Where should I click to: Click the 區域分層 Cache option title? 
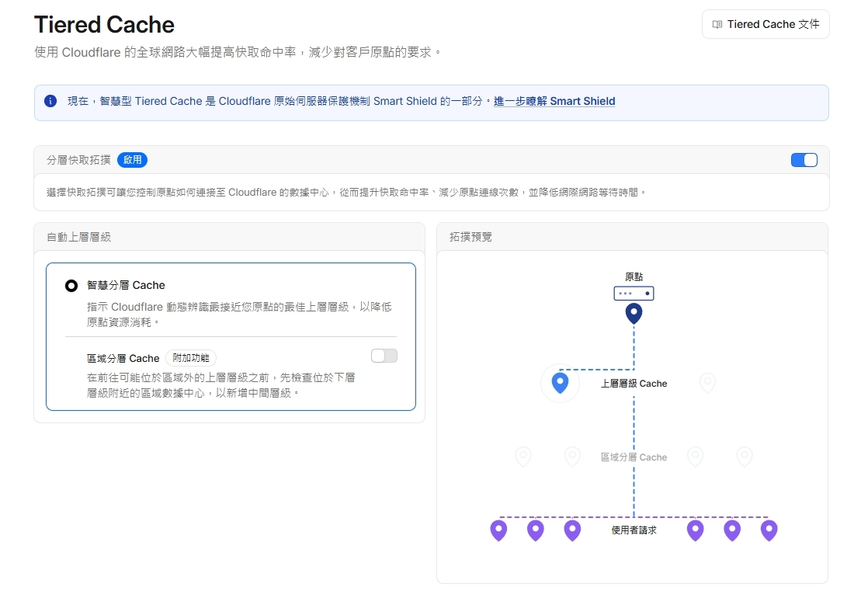[123, 358]
